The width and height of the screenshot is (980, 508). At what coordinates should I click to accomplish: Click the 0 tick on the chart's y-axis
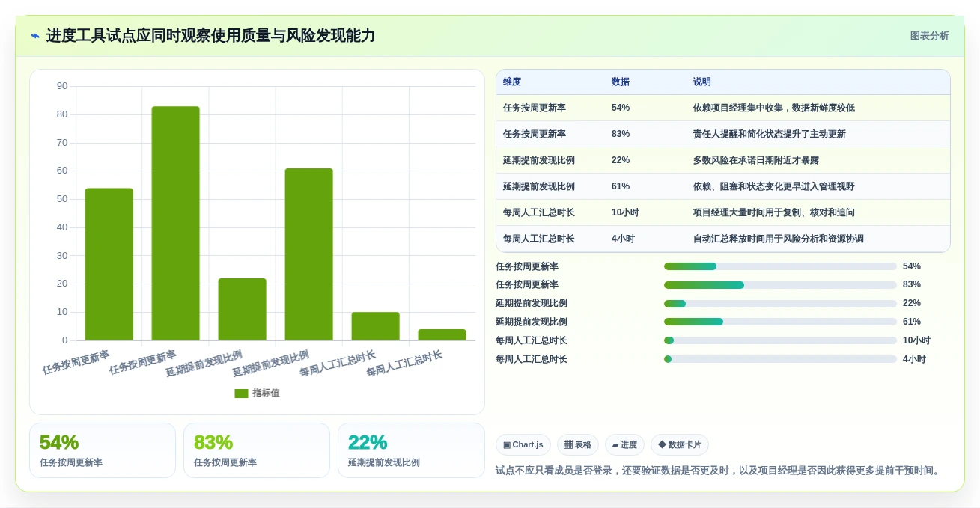coord(64,340)
